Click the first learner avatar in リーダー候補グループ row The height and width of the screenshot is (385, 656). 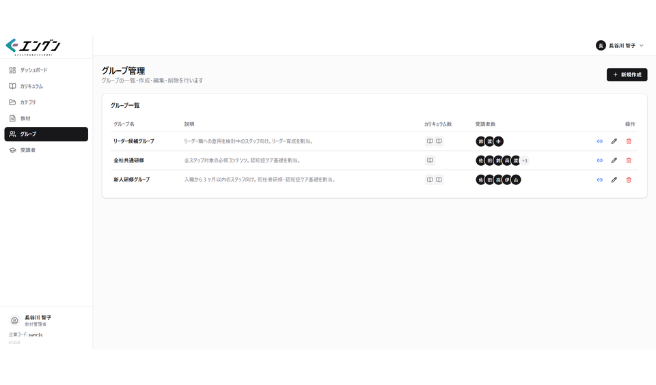480,141
